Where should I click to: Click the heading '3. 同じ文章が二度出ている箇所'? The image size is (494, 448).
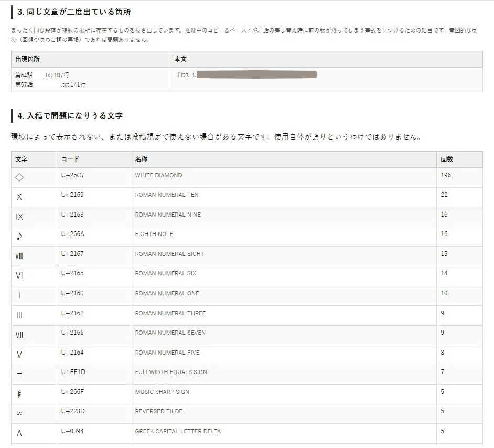pyautogui.click(x=74, y=12)
